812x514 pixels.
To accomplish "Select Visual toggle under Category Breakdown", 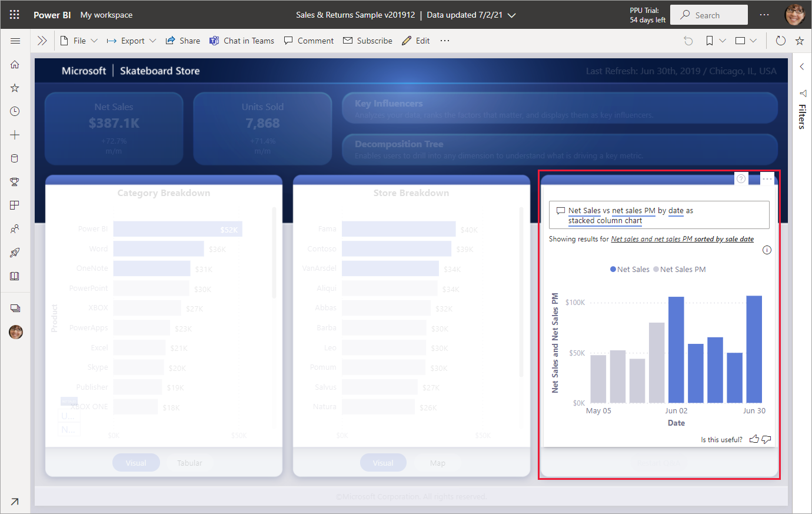I will [136, 463].
